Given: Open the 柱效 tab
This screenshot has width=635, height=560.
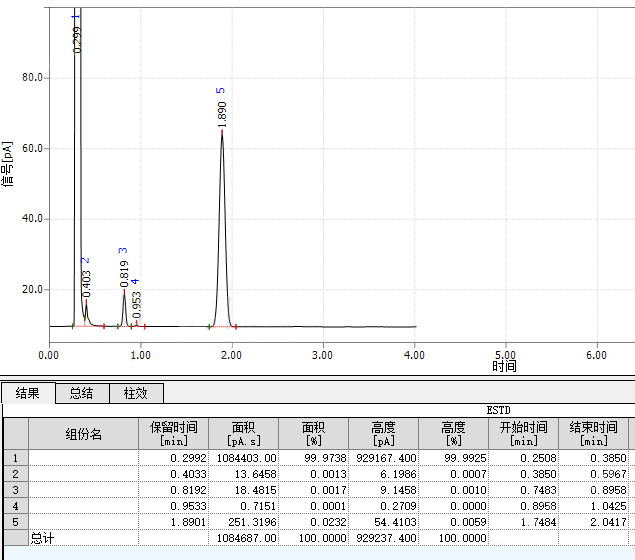Looking at the screenshot, I should 135,393.
